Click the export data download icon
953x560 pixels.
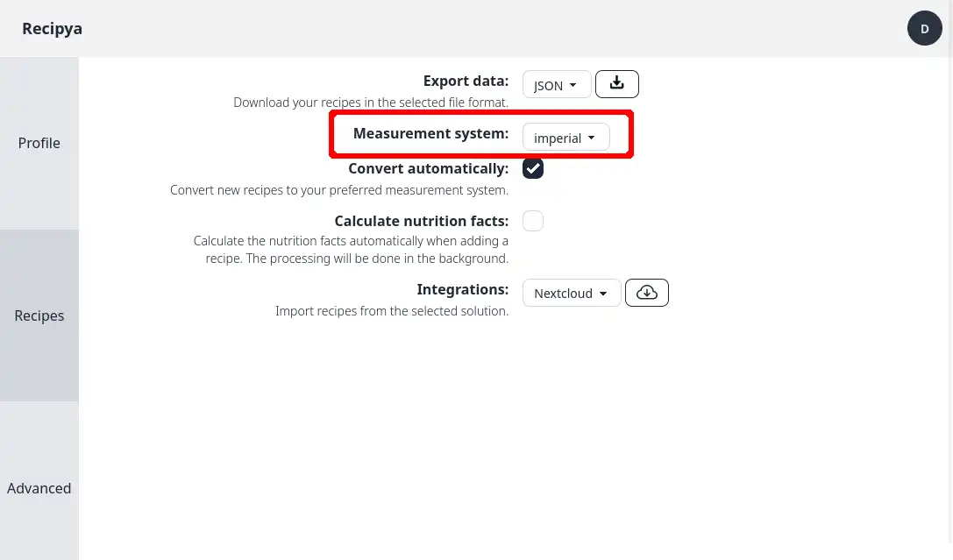(x=617, y=84)
